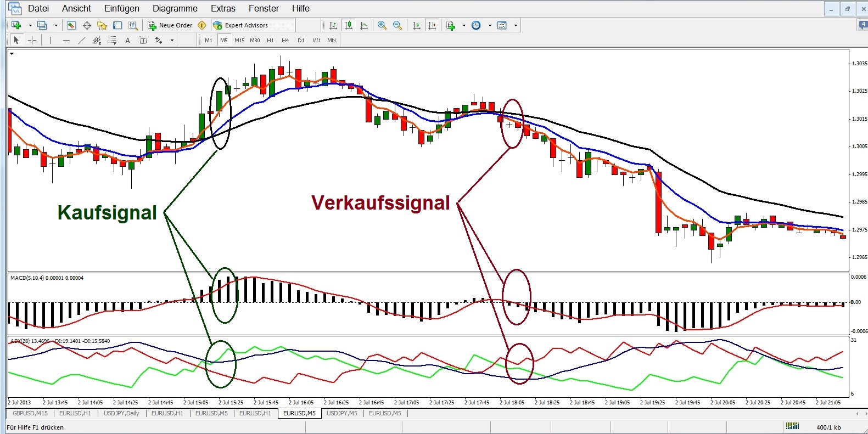Image resolution: width=868 pixels, height=434 pixels.
Task: Switch timeframe to W1
Action: pyautogui.click(x=317, y=40)
